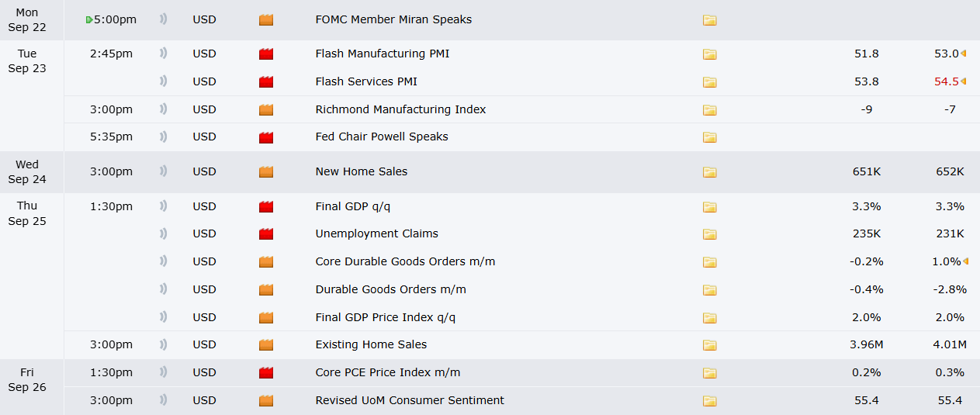This screenshot has height=415, width=980.
Task: Open detail folder for New Home Sales
Action: click(709, 172)
